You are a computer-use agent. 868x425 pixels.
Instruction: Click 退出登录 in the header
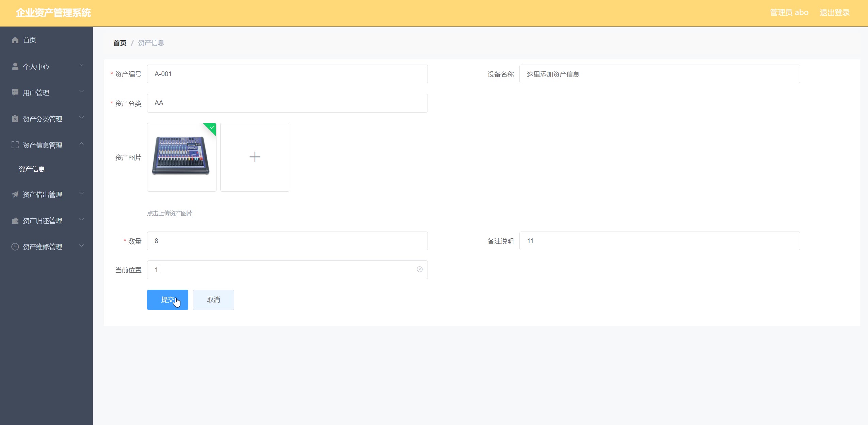click(x=834, y=13)
